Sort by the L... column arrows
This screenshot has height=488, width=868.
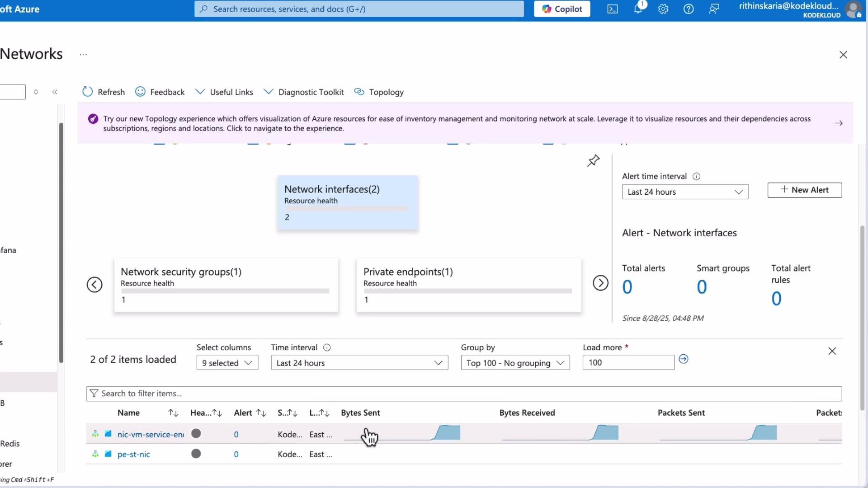tap(325, 413)
